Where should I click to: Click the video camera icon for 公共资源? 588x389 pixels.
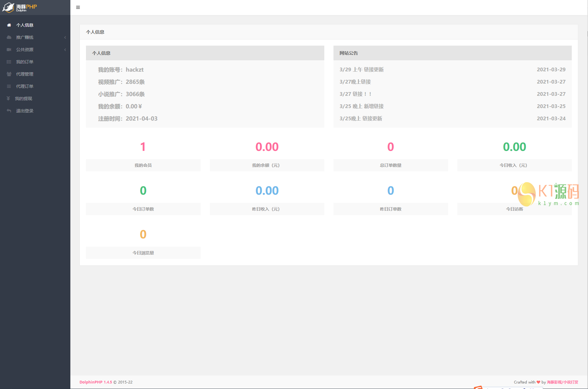coord(9,50)
